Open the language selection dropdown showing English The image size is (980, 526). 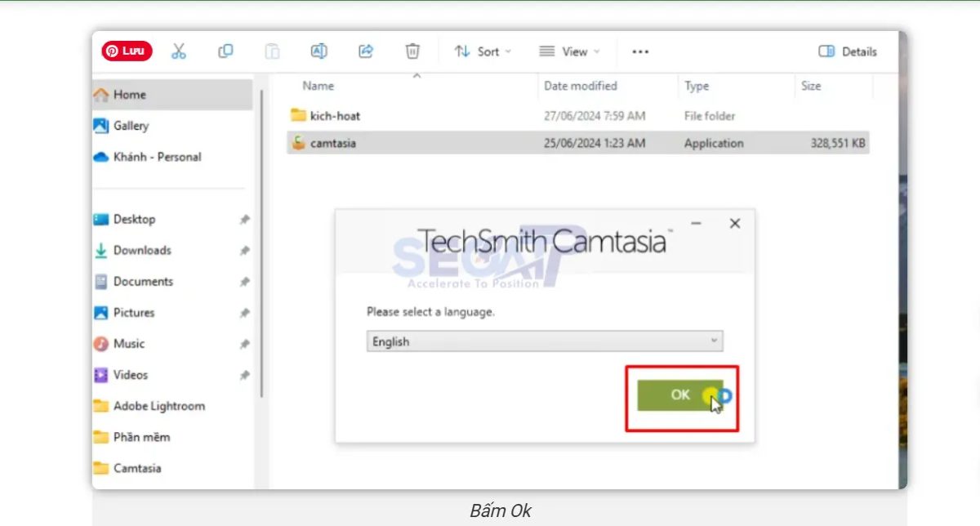pyautogui.click(x=544, y=341)
